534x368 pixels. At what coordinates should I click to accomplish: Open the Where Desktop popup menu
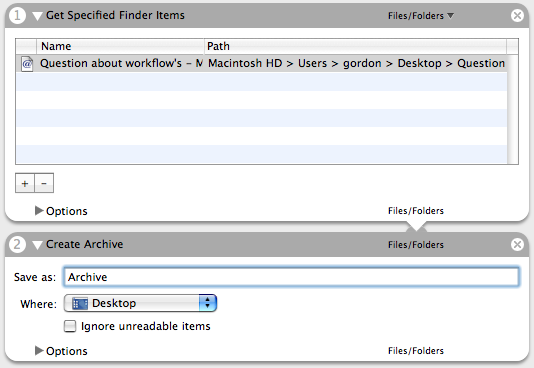140,303
